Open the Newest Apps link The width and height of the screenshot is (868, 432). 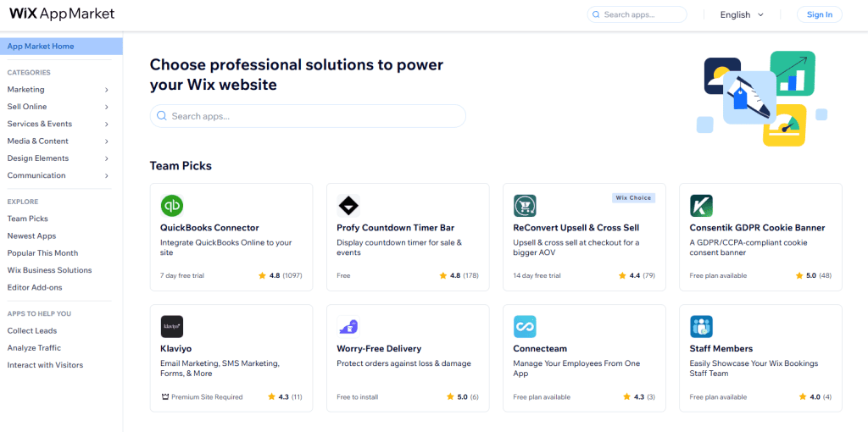tap(31, 236)
